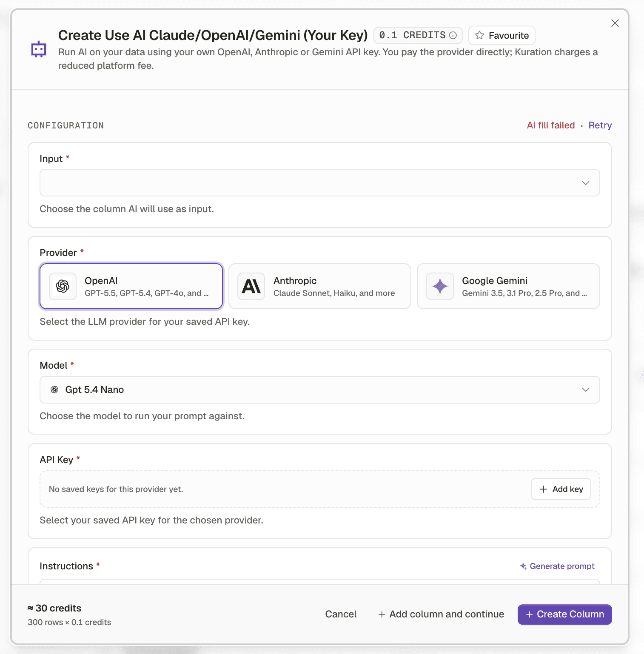Screen dimensions: 644x654
Task: Expand the Input dropdown chevron
Action: point(586,183)
